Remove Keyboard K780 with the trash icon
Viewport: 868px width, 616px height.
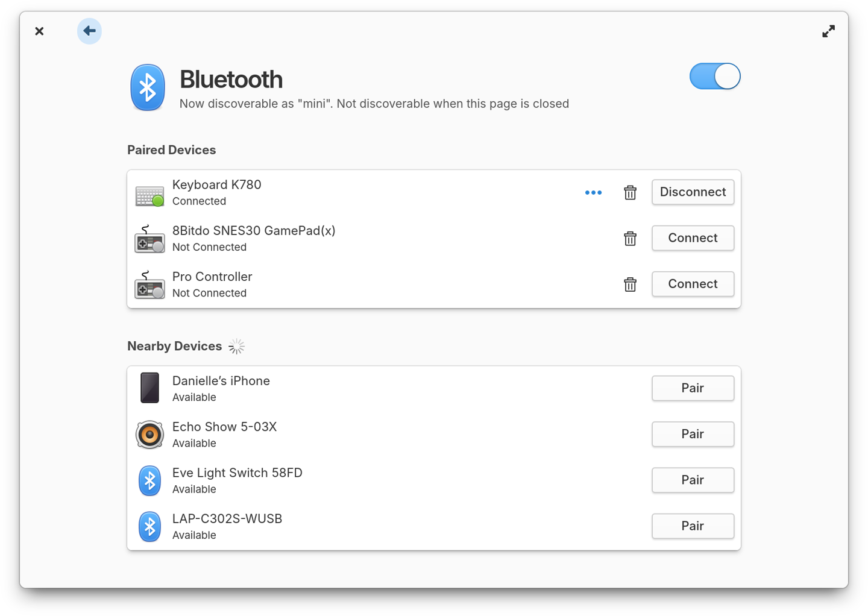pos(630,192)
